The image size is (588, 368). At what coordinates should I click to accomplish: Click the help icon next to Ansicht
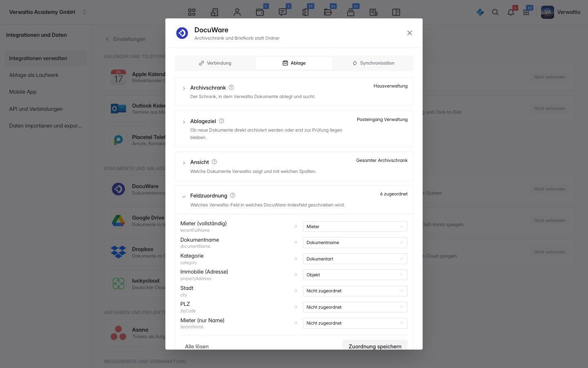[x=214, y=162]
